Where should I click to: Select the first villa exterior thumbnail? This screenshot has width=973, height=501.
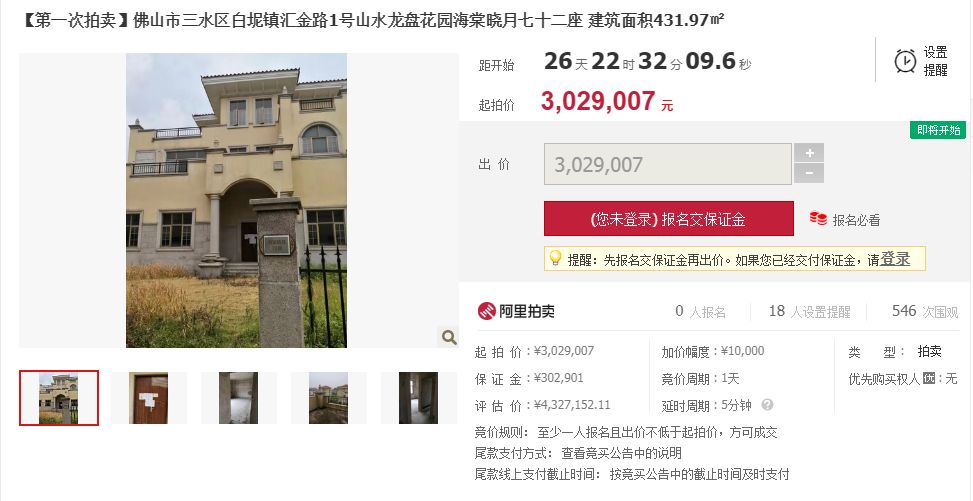point(59,398)
